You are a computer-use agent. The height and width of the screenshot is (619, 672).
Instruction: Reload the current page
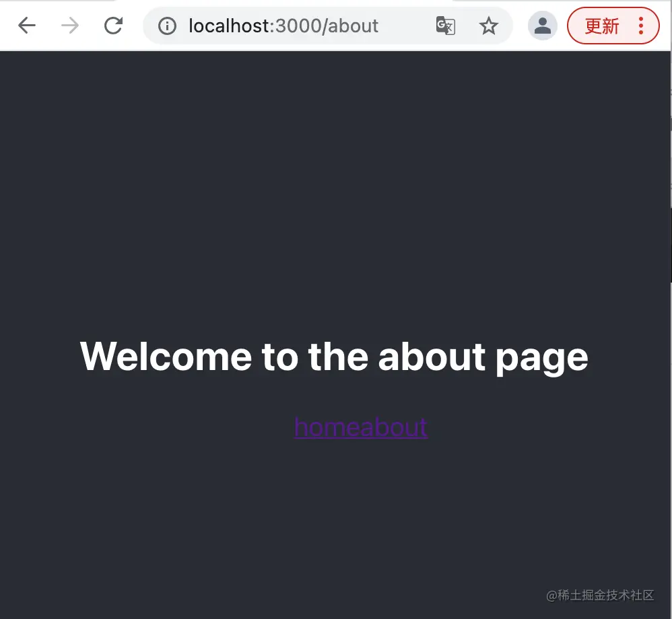(x=114, y=26)
